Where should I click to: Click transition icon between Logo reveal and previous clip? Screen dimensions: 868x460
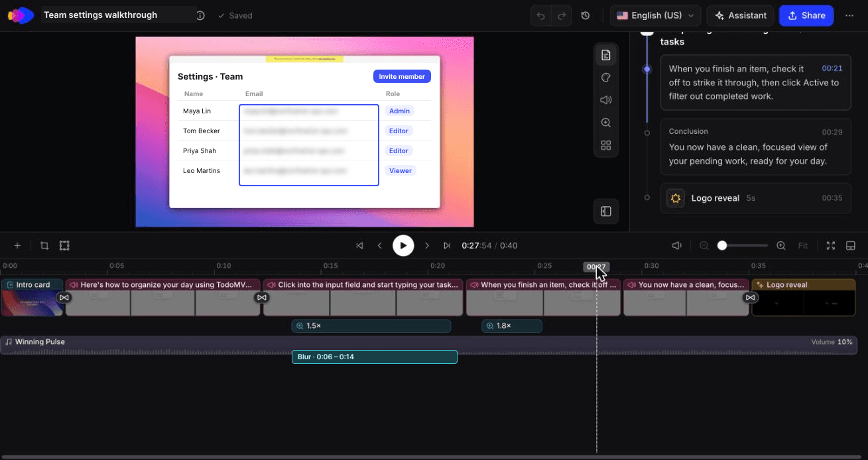(x=750, y=298)
